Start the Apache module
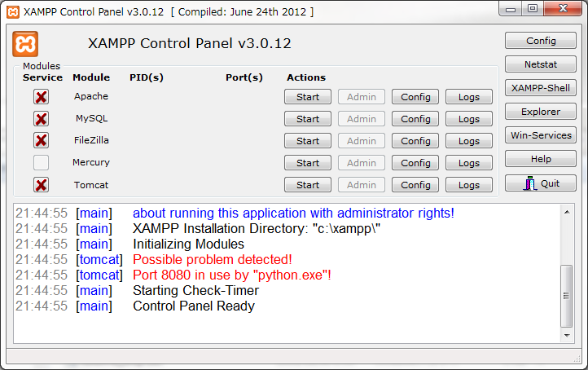 pos(308,97)
